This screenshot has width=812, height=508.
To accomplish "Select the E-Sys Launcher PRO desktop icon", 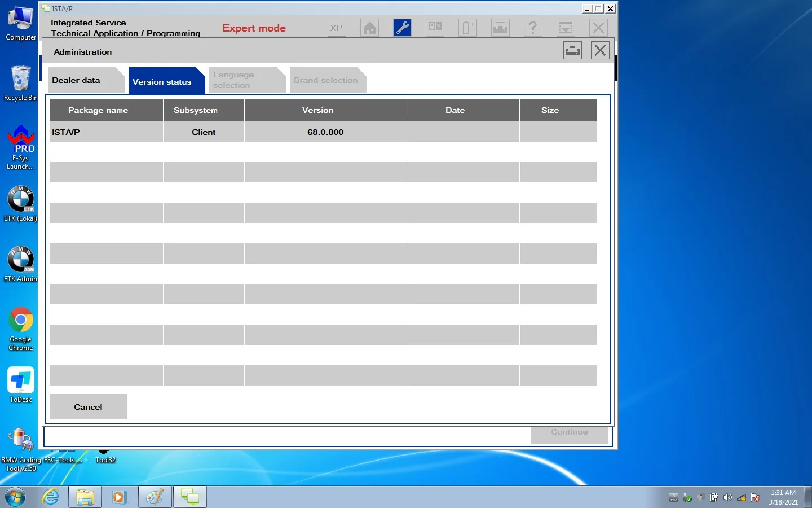I will pyautogui.click(x=21, y=147).
